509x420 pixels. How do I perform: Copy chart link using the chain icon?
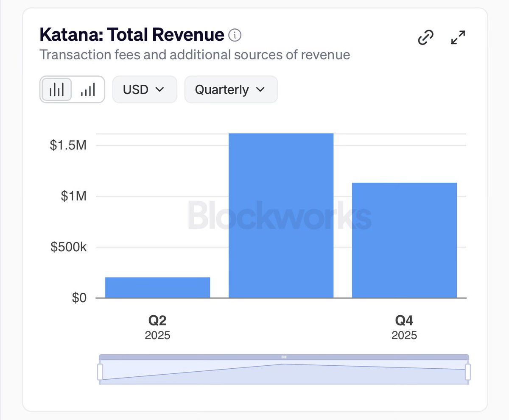pos(426,38)
